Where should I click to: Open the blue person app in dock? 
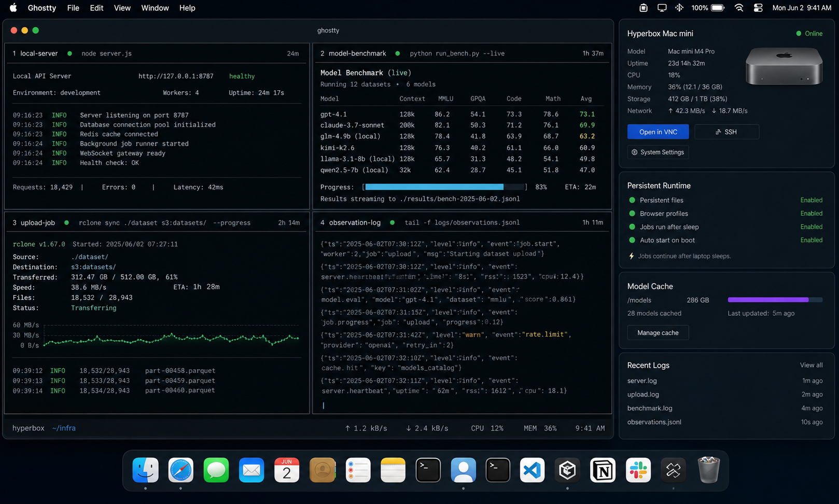[464, 470]
